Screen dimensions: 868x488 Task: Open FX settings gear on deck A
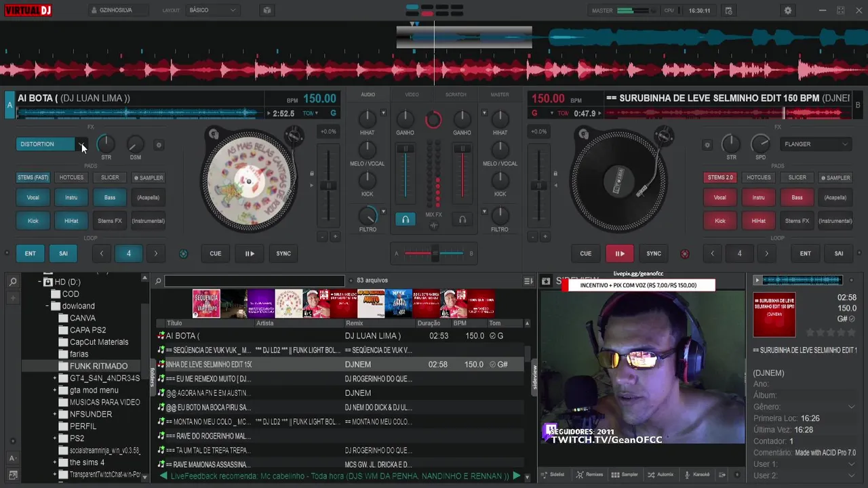[x=159, y=144]
